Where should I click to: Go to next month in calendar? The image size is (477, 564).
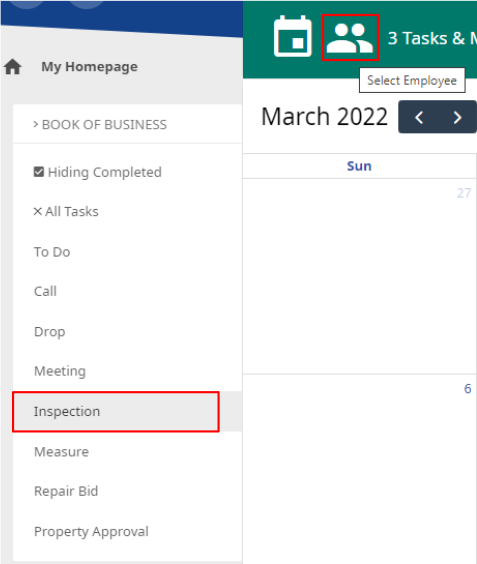click(x=457, y=117)
